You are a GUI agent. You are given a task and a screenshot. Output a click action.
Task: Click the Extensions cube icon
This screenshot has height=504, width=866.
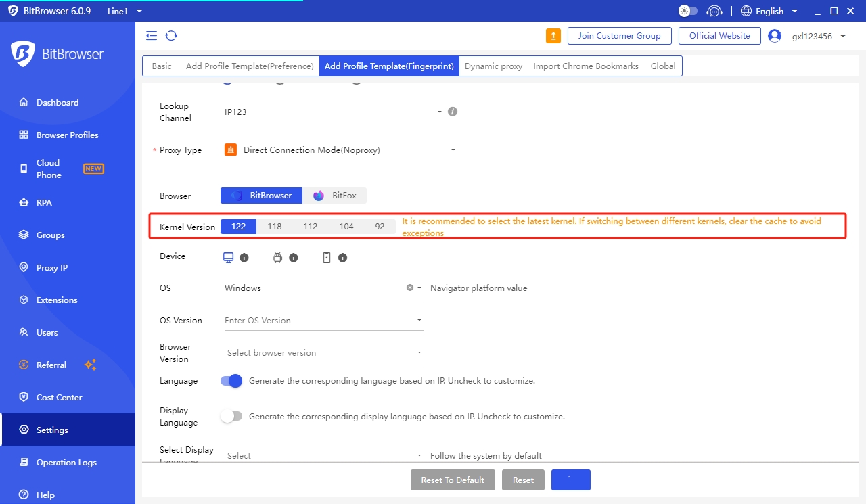point(24,300)
